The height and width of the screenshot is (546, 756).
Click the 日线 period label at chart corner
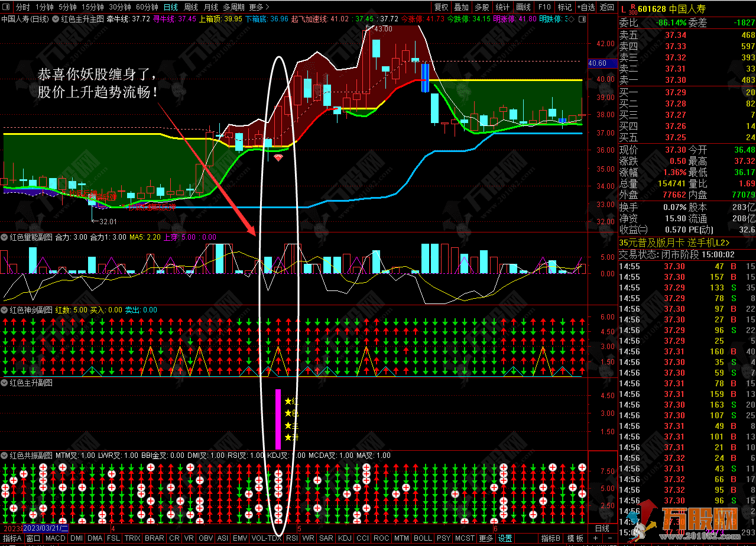(x=602, y=528)
